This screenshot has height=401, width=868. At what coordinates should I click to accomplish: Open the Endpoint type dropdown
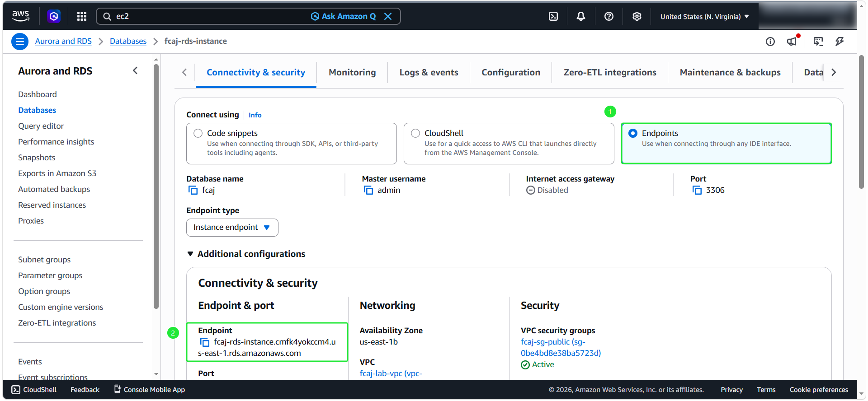point(232,228)
